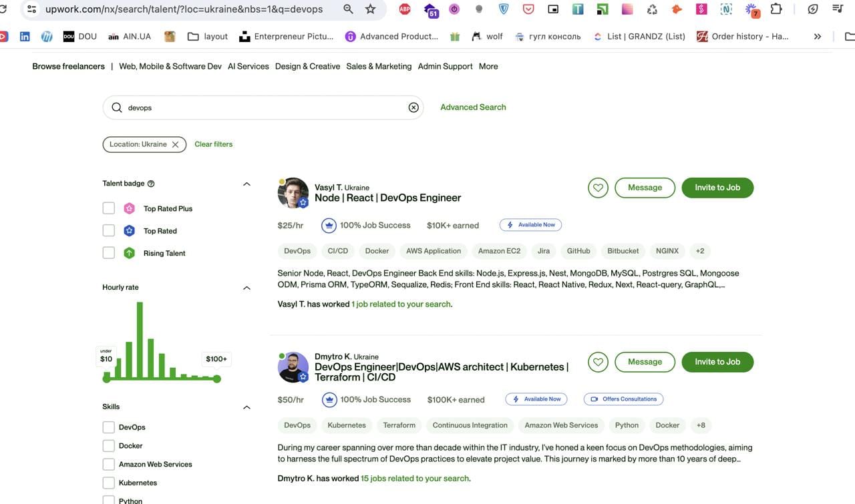Collapse the Skills filter section
Viewport: 855px width, 504px height.
click(246, 407)
